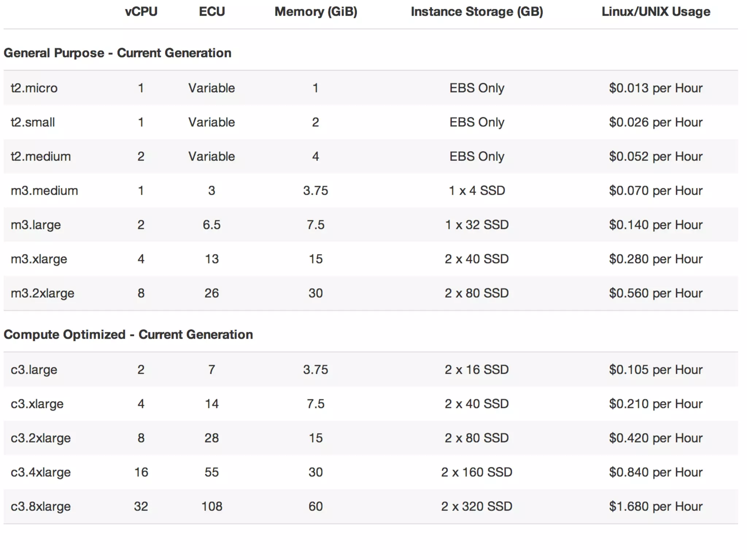Select the t2.micro instance row name
Screen dimensions: 747x560
[34, 88]
